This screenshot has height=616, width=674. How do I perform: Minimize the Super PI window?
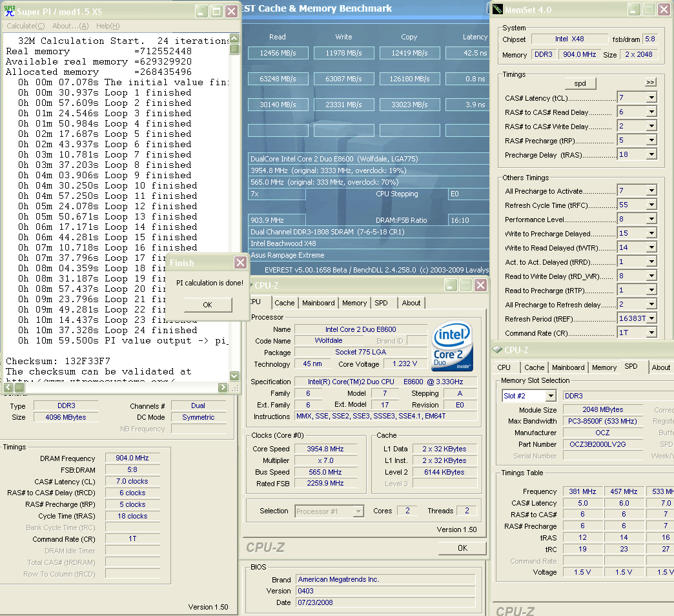click(201, 11)
